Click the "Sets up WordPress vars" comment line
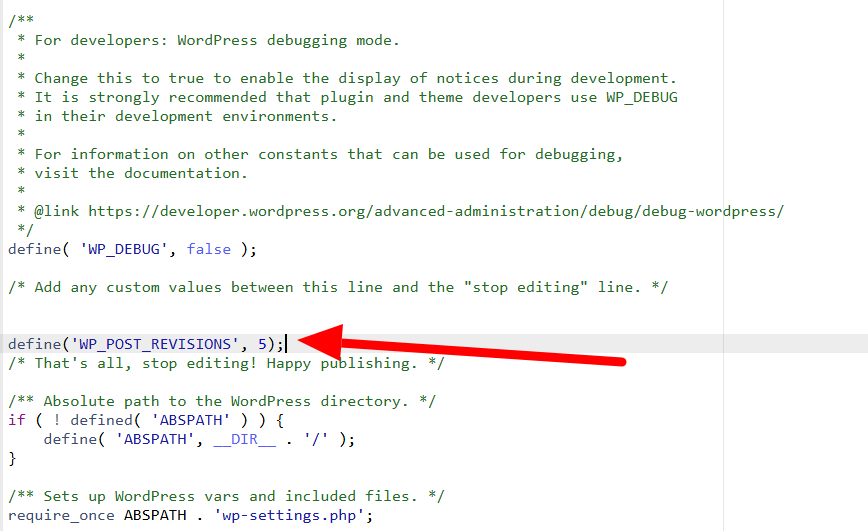The image size is (868, 531). click(226, 496)
